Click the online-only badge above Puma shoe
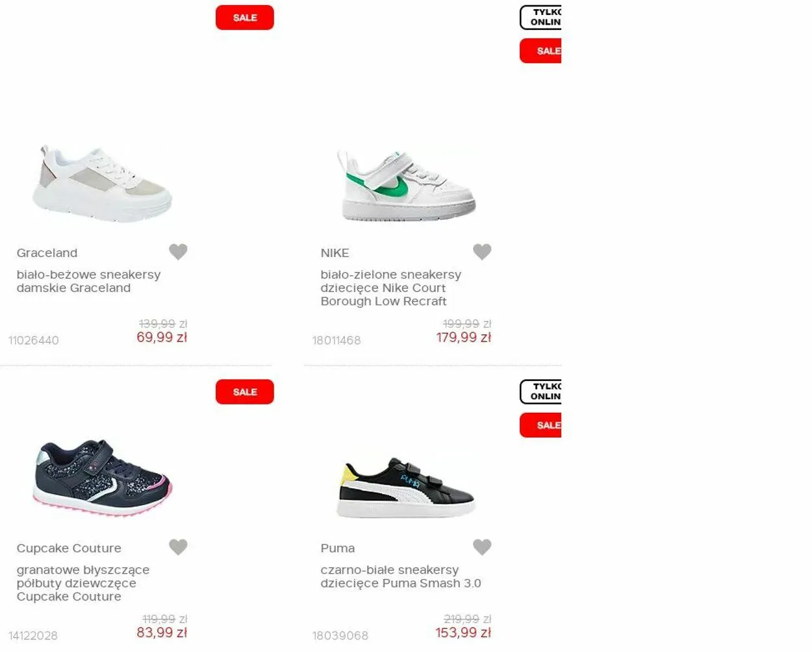Image resolution: width=812 pixels, height=653 pixels. coord(540,392)
